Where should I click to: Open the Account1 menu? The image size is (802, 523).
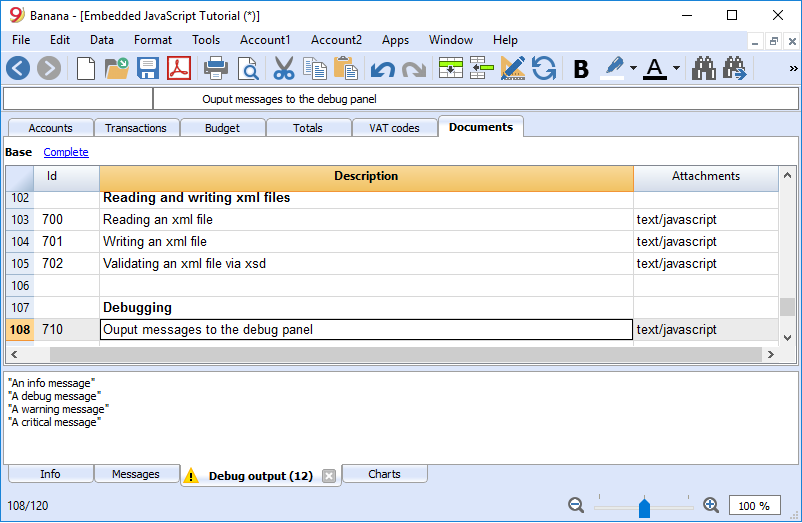pos(265,40)
